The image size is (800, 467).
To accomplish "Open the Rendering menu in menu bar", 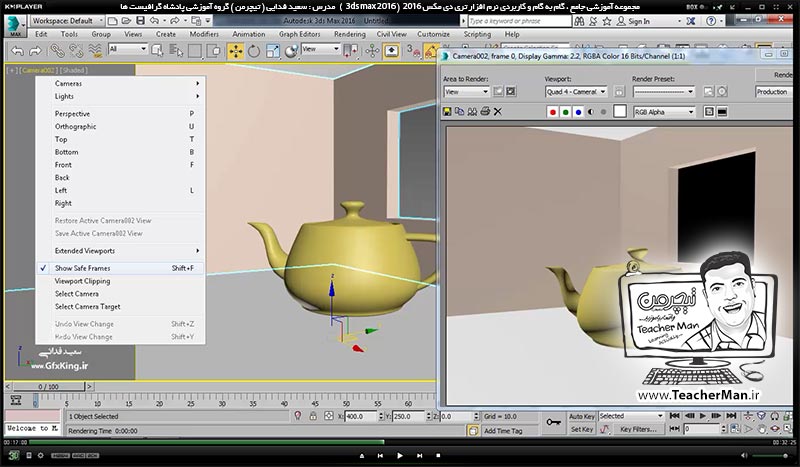I will [349, 34].
